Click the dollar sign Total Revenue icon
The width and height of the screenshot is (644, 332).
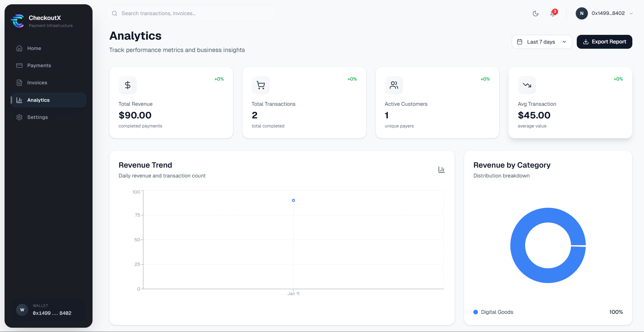point(128,85)
